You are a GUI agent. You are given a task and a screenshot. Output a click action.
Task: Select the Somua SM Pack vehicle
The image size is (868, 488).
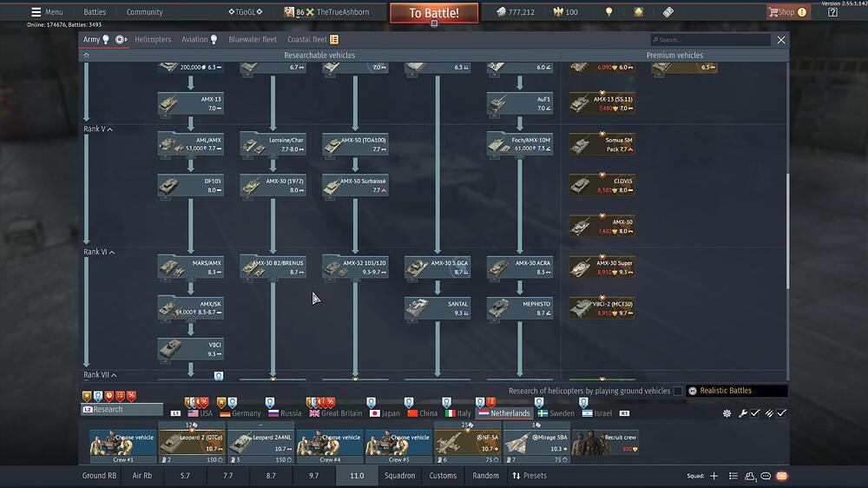coord(602,144)
